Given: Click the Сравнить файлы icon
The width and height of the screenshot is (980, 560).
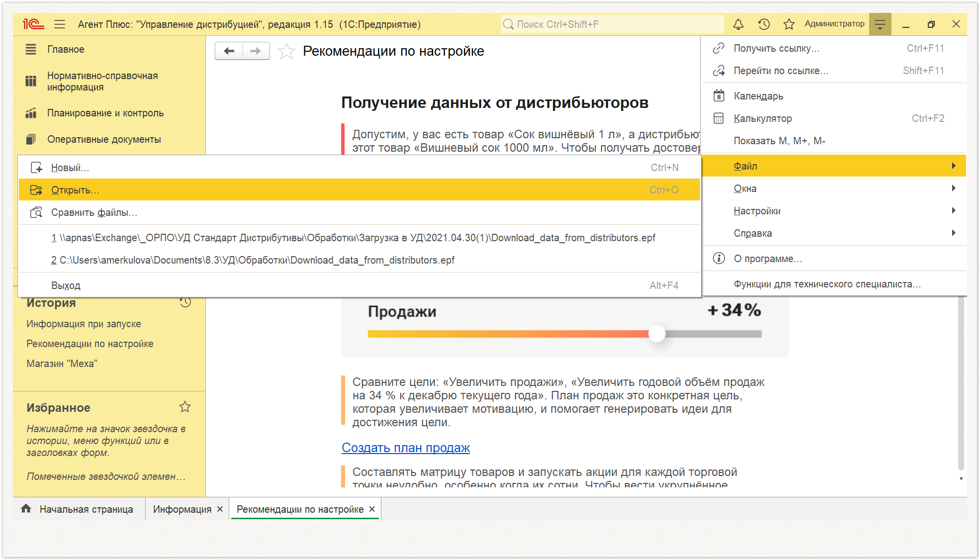Looking at the screenshot, I should click(36, 212).
